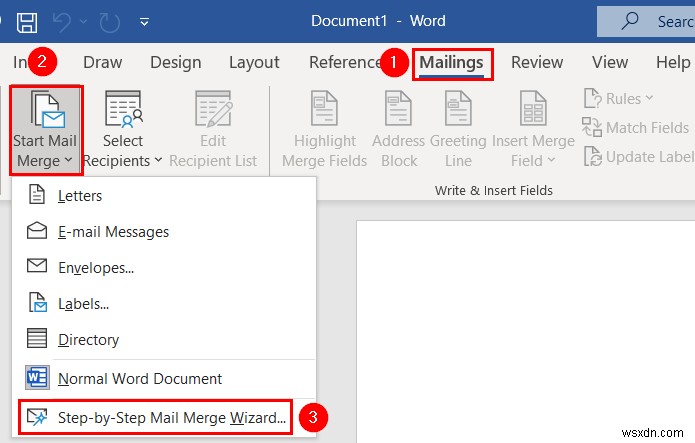Expand the Insert Merge Field dropdown arrow
The image size is (695, 443).
pos(551,160)
